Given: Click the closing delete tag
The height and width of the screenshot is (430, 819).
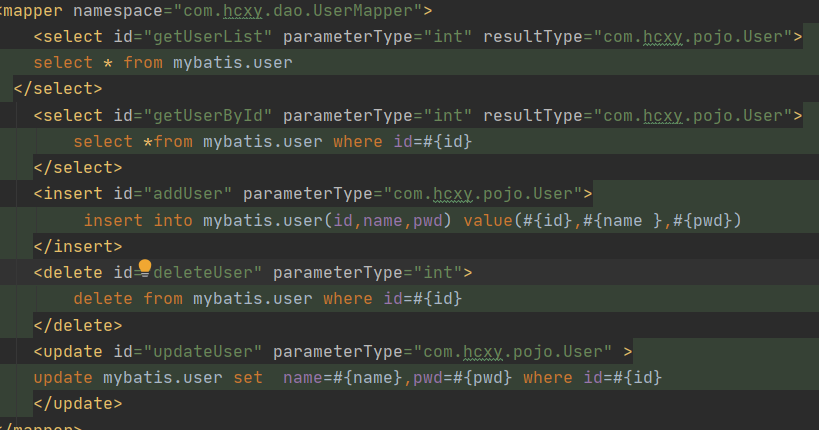Looking at the screenshot, I should click(77, 324).
